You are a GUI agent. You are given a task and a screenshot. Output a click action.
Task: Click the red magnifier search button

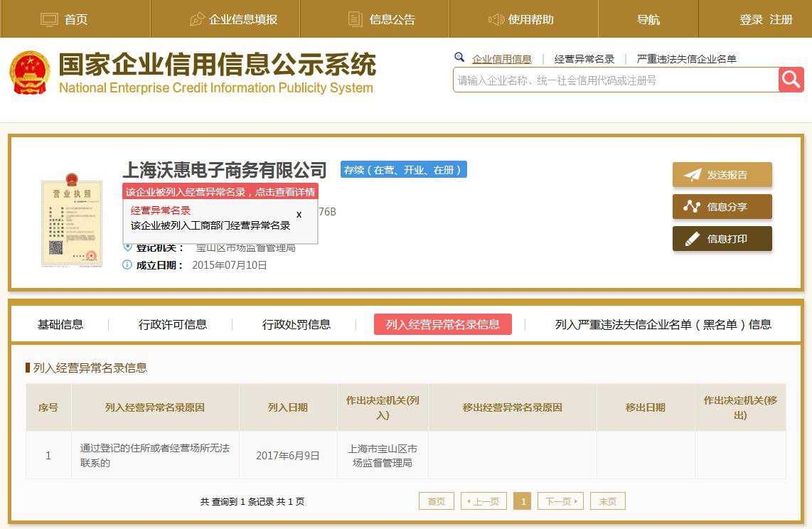coord(791,80)
